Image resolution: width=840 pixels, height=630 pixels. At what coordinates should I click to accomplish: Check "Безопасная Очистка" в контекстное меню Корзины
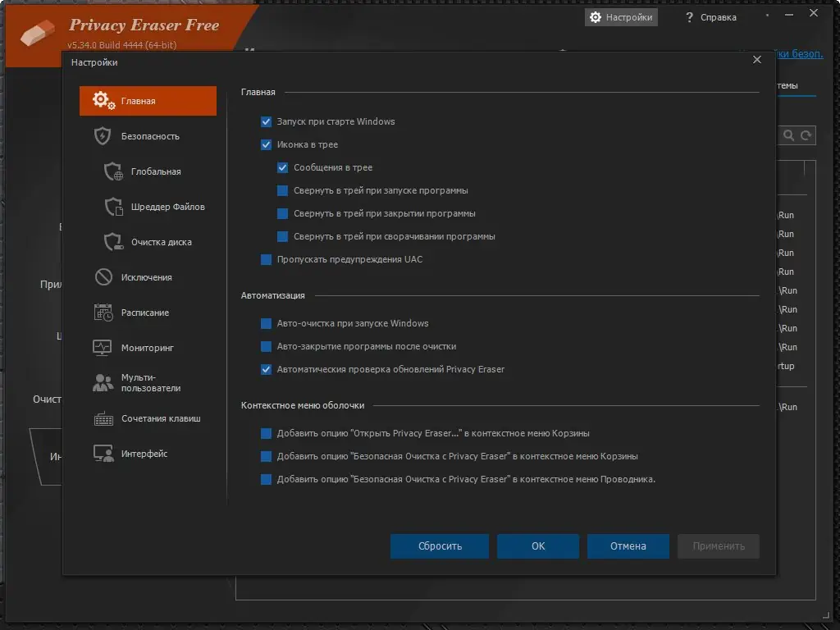coord(266,456)
